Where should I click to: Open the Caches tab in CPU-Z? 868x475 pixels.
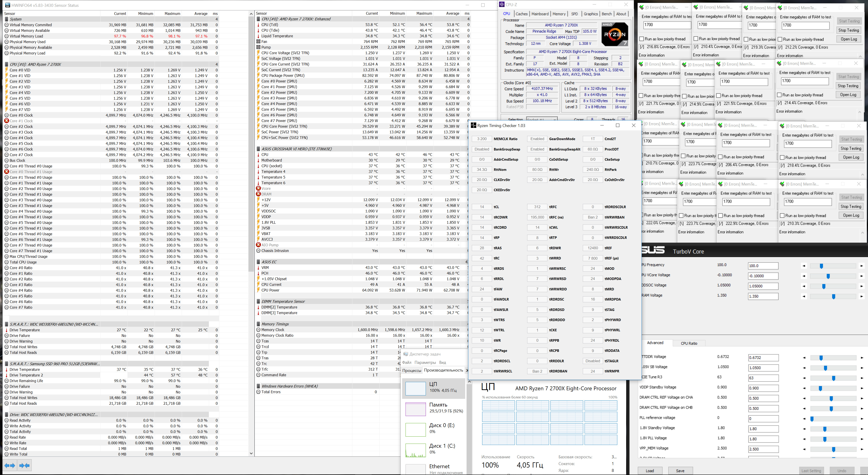click(x=521, y=14)
